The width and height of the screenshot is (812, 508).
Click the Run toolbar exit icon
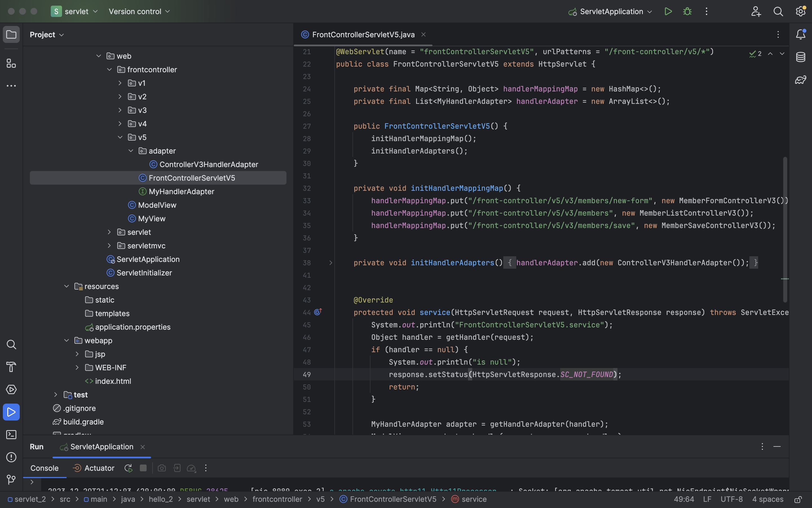click(177, 468)
